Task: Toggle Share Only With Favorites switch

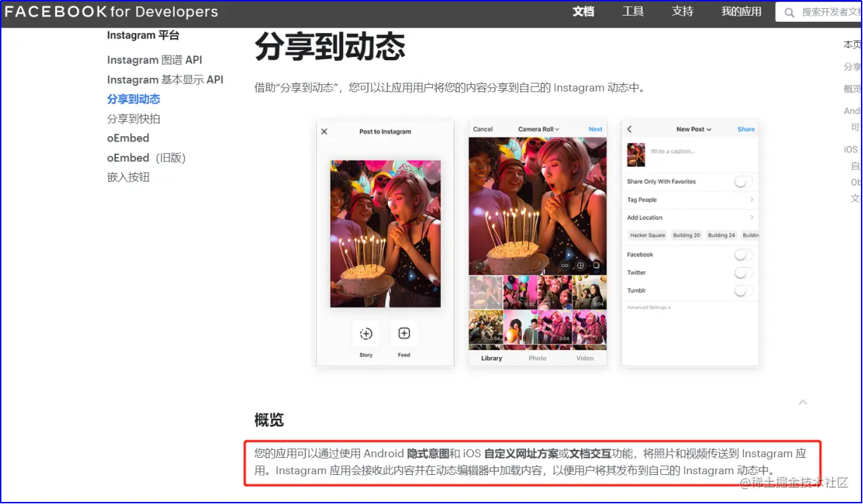Action: pyautogui.click(x=744, y=182)
